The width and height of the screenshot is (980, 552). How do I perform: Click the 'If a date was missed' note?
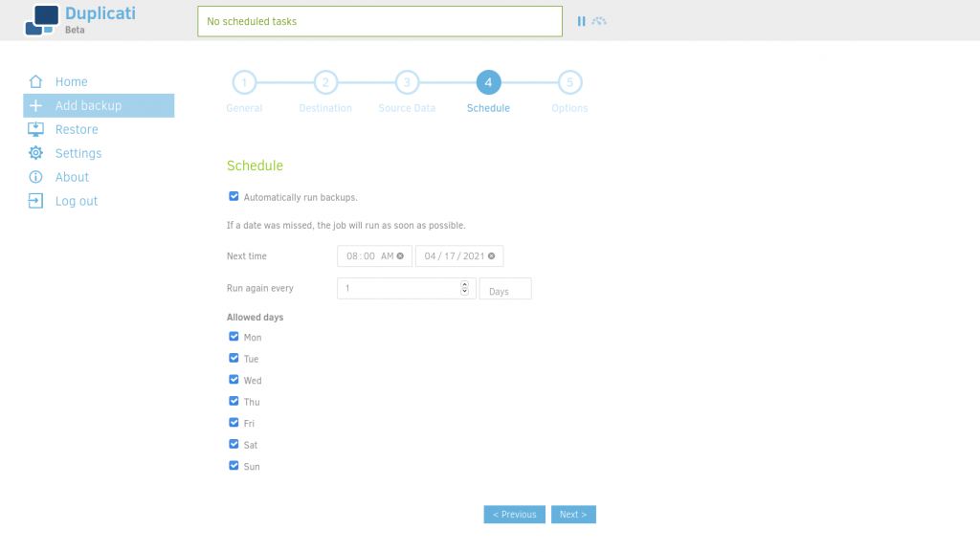(346, 226)
